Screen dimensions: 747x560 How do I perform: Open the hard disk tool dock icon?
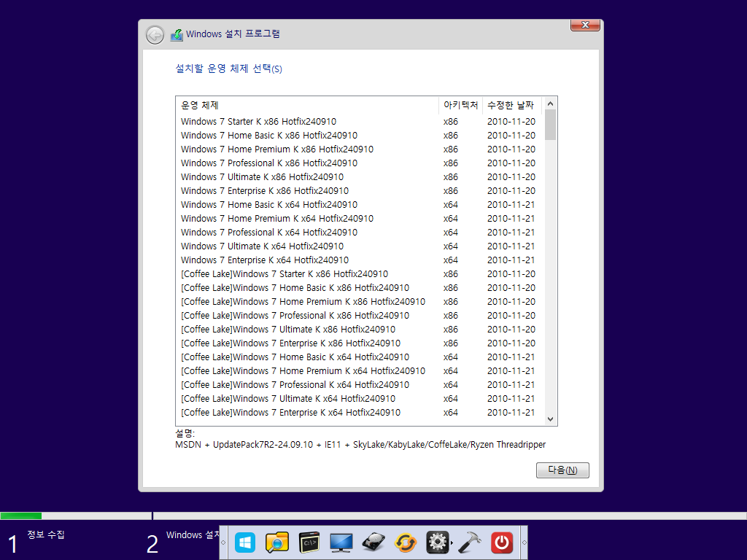pyautogui.click(x=373, y=542)
